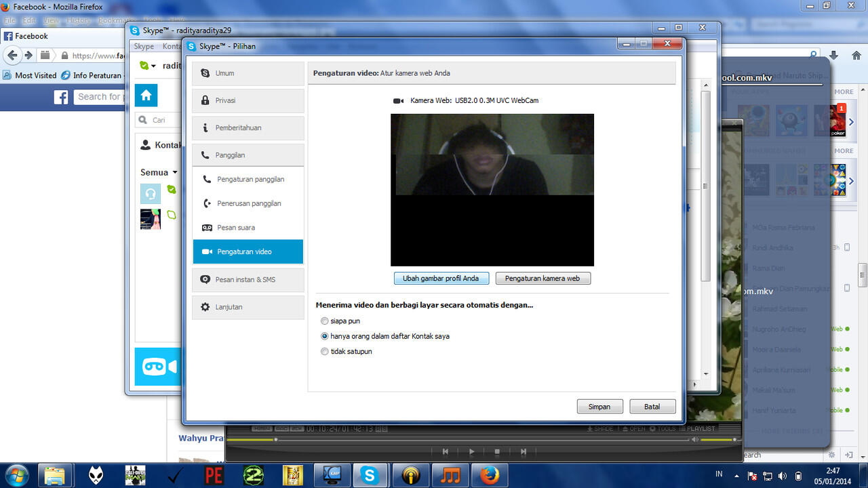Expand the Lanjutan settings category
The width and height of the screenshot is (868, 488).
pyautogui.click(x=248, y=307)
